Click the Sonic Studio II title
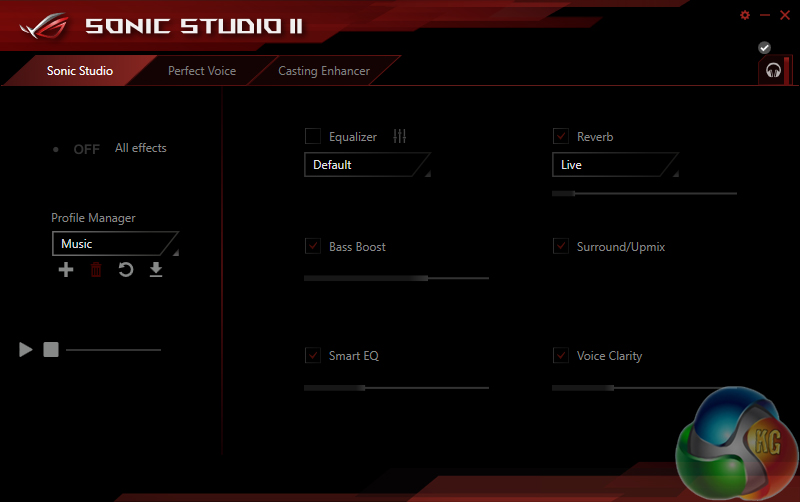The width and height of the screenshot is (800, 502). 193,26
